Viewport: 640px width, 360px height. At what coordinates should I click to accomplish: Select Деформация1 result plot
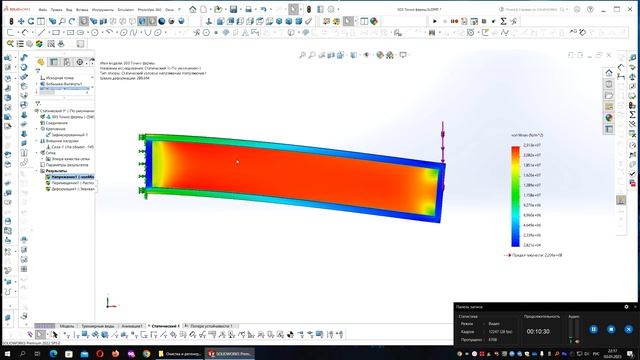pos(70,189)
